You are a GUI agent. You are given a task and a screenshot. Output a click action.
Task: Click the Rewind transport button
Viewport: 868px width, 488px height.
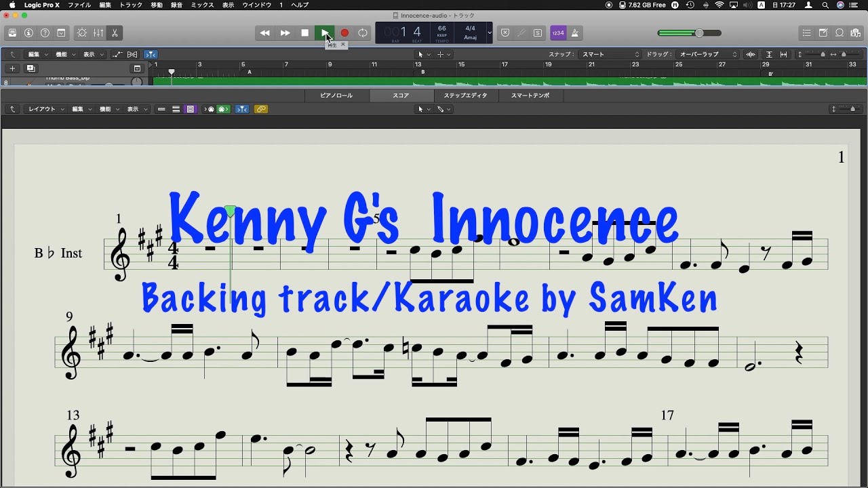tap(265, 33)
